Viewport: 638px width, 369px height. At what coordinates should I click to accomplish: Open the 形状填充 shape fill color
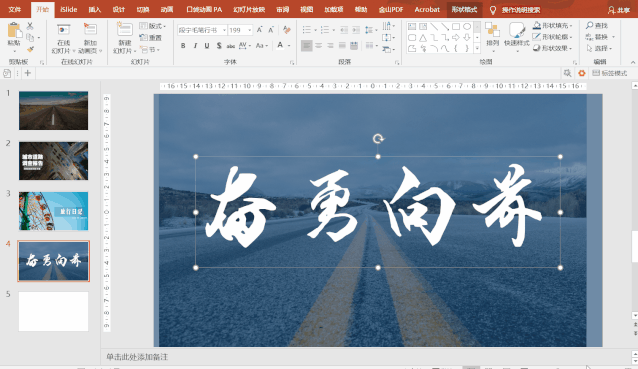click(553, 26)
